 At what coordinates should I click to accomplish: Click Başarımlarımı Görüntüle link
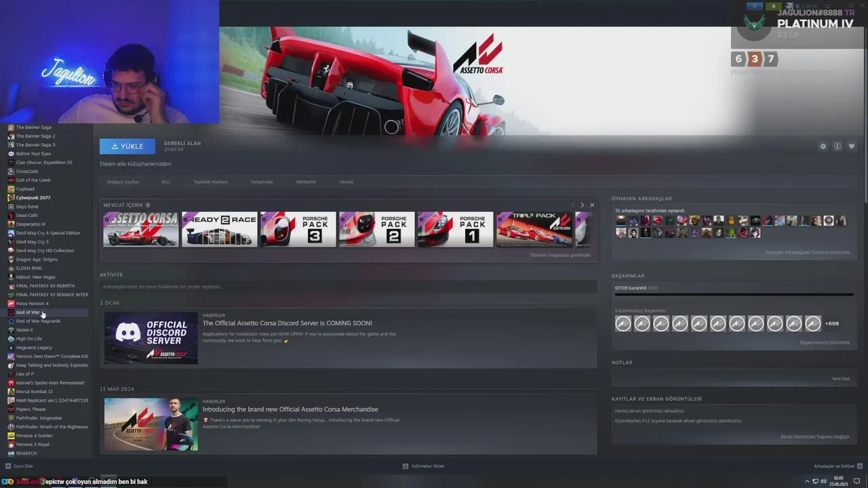(825, 342)
